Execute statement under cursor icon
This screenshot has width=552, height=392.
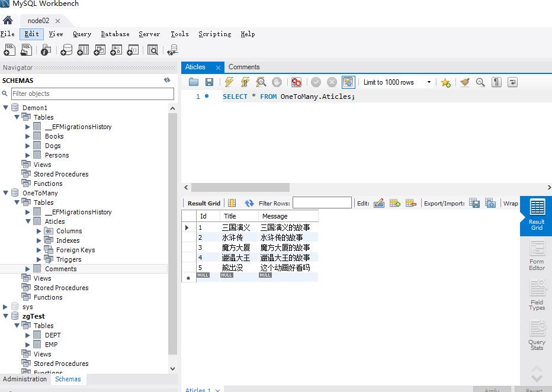[x=245, y=82]
